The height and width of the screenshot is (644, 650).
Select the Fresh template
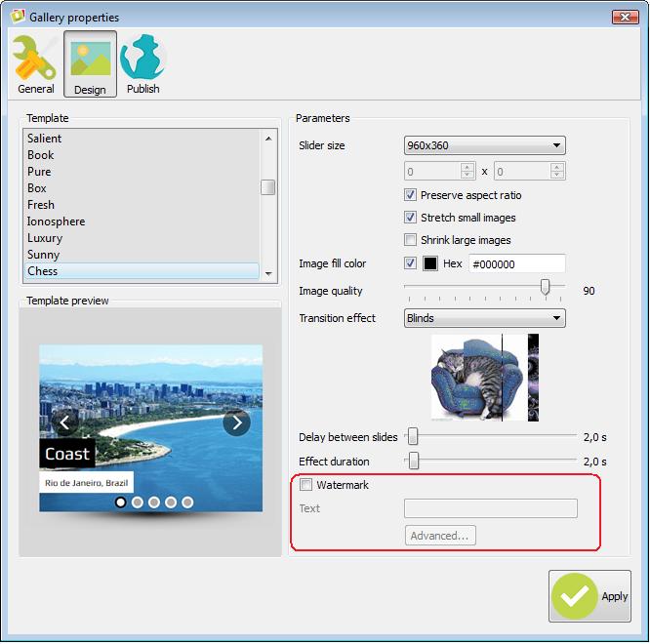tap(142, 204)
